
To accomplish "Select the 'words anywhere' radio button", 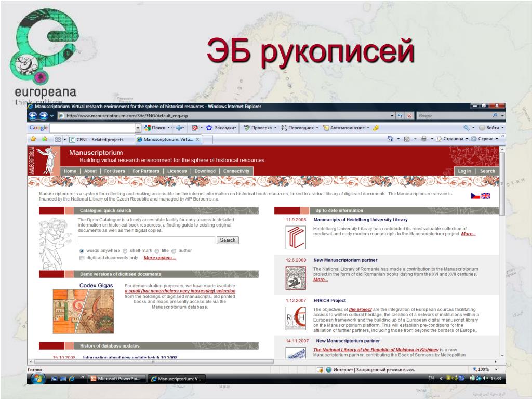I will (x=82, y=251).
